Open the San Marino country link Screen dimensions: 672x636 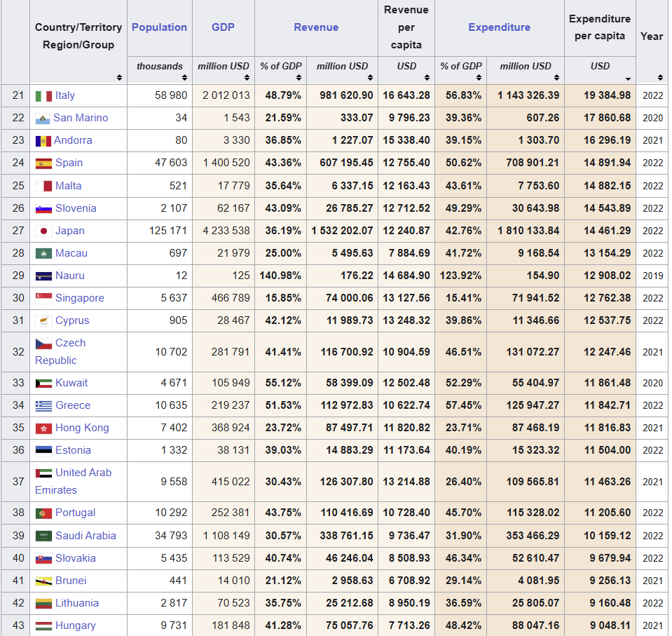pos(81,118)
